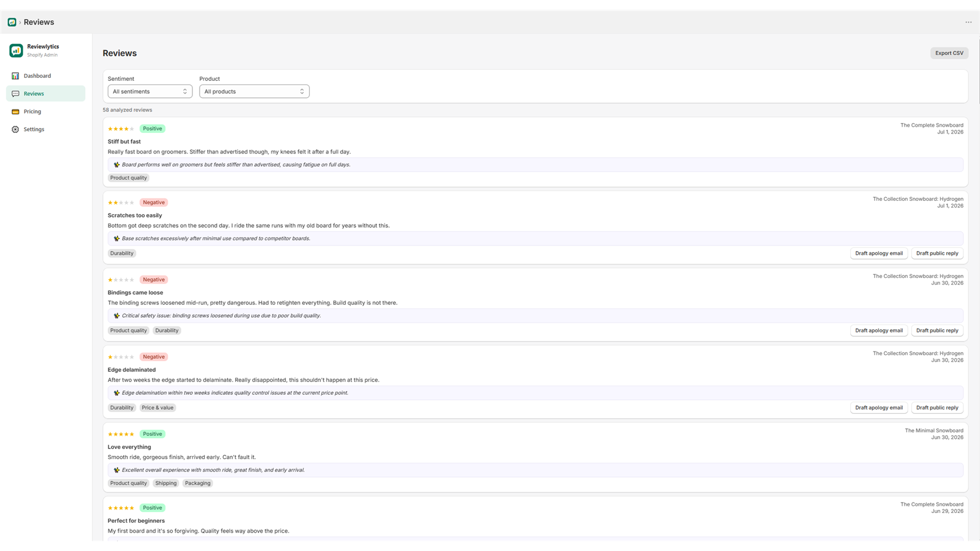
Task: Click the 'Product quality' tag on 'Love everything'
Action: pyautogui.click(x=129, y=484)
